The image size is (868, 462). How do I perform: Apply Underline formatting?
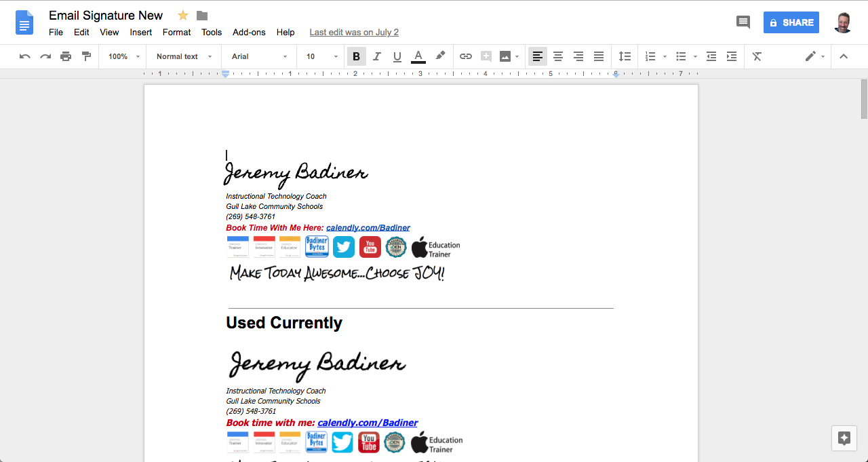pyautogui.click(x=397, y=56)
